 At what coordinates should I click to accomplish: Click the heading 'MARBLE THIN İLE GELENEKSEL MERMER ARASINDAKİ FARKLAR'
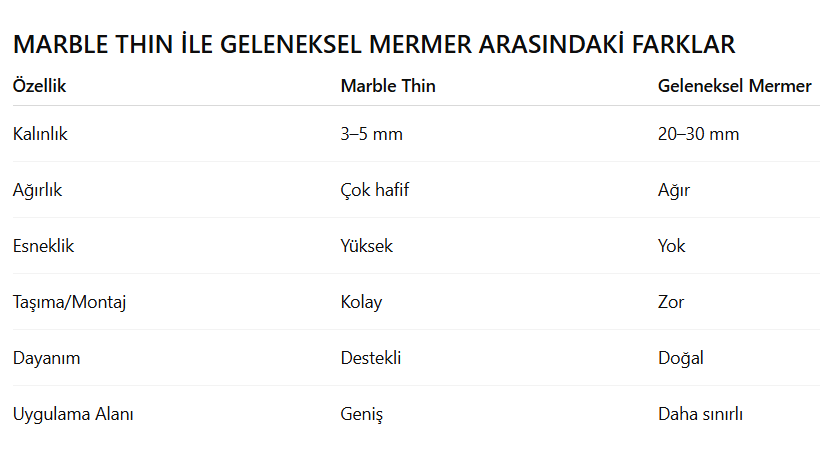pyautogui.click(x=374, y=45)
